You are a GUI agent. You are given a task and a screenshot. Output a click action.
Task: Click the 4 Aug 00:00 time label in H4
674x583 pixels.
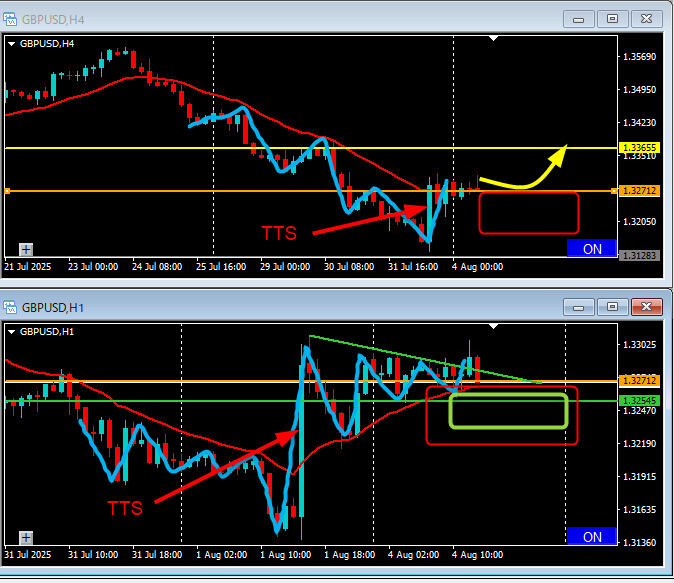coord(477,267)
